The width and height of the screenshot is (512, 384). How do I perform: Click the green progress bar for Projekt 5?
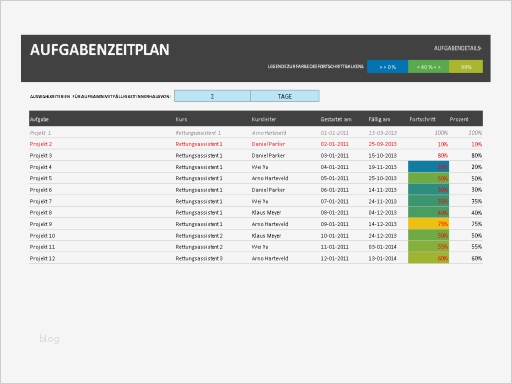tap(428, 178)
